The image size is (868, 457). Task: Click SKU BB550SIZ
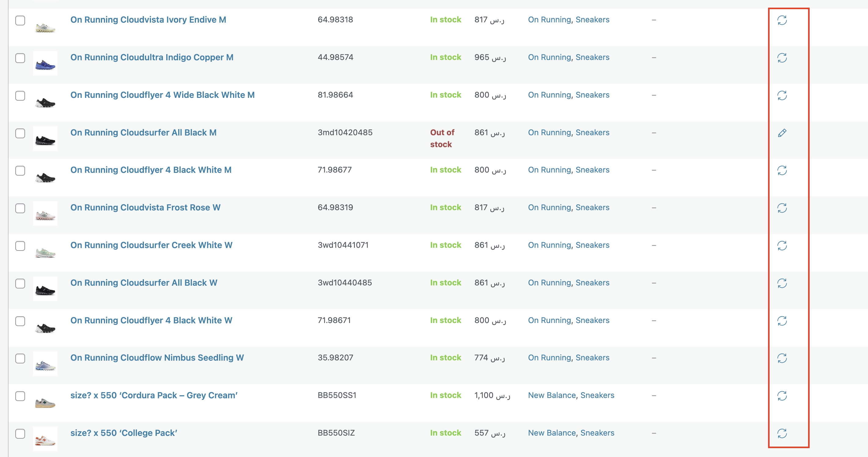[336, 433]
